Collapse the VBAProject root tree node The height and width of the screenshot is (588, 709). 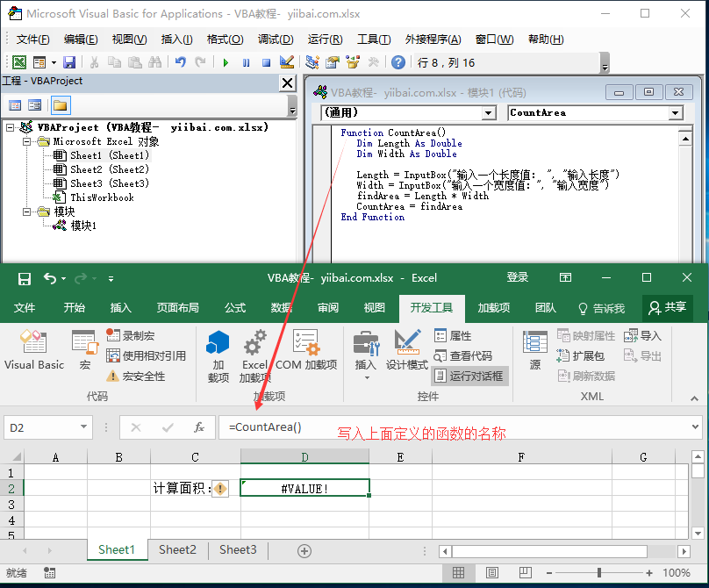pyautogui.click(x=10, y=127)
